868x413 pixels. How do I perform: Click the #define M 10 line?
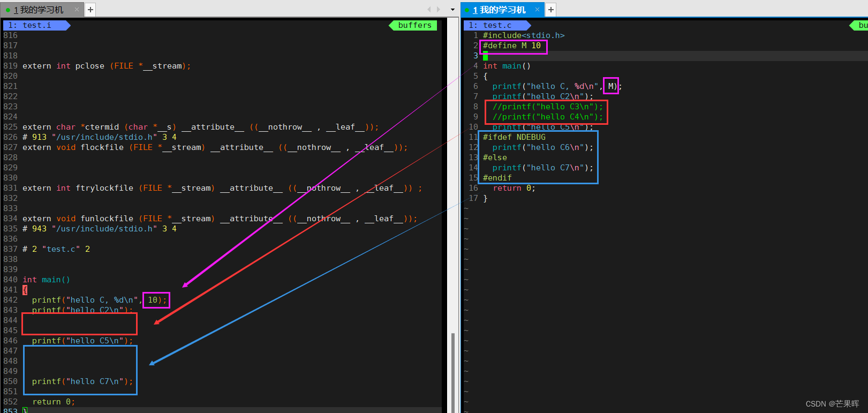[512, 46]
